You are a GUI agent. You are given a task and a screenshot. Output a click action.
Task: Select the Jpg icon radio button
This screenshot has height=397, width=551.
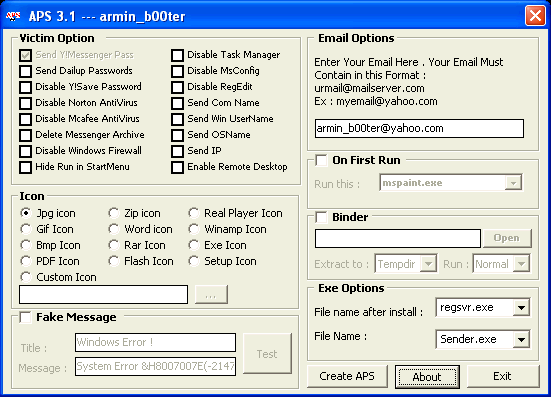click(x=26, y=213)
